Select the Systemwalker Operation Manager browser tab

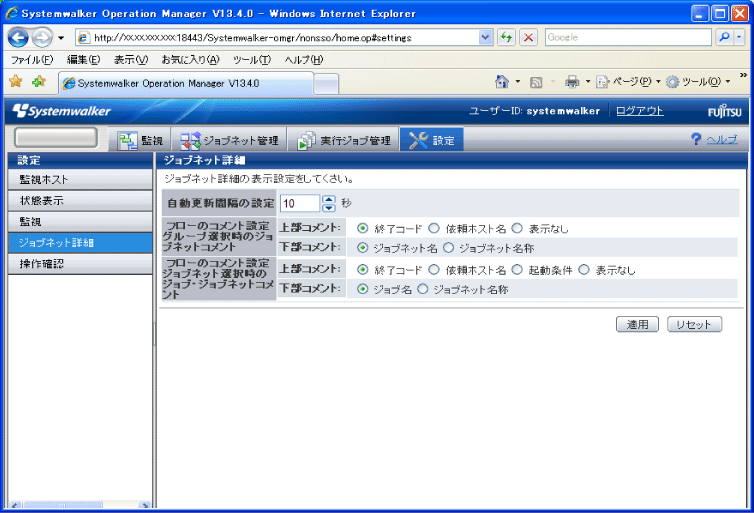[186, 84]
